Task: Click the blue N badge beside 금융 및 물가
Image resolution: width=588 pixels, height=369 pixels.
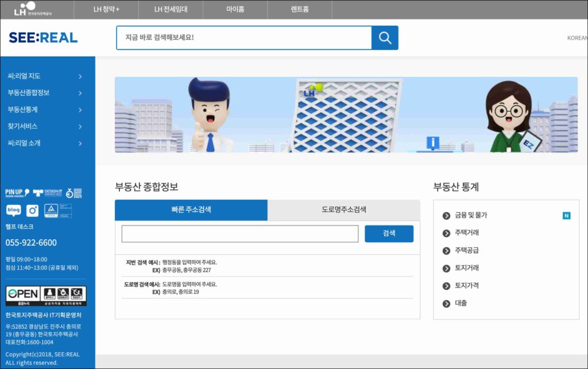Action: click(x=566, y=216)
